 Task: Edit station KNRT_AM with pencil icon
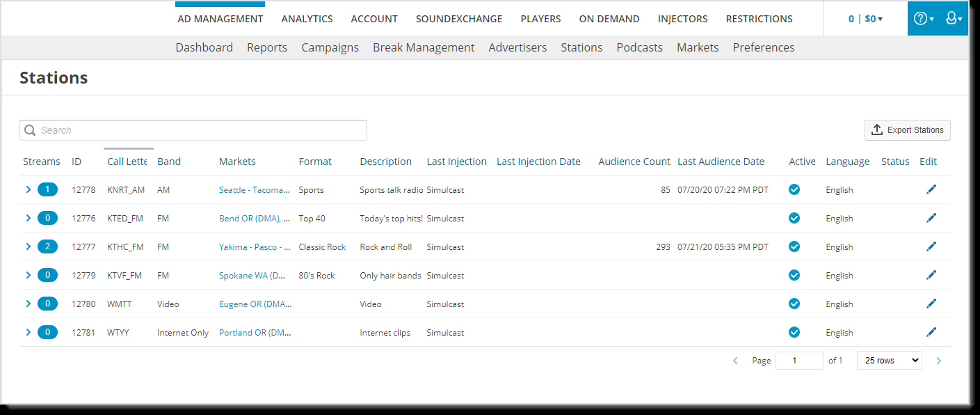(x=931, y=189)
